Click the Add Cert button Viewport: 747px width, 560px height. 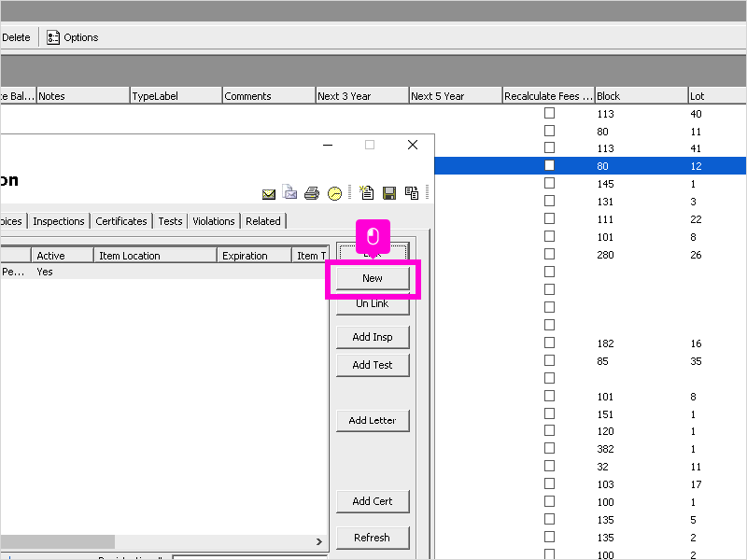point(373,501)
